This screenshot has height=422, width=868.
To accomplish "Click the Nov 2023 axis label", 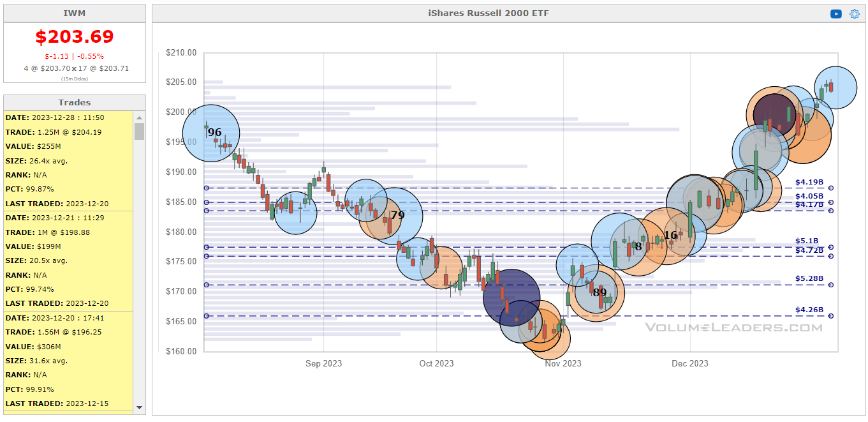I will (563, 363).
